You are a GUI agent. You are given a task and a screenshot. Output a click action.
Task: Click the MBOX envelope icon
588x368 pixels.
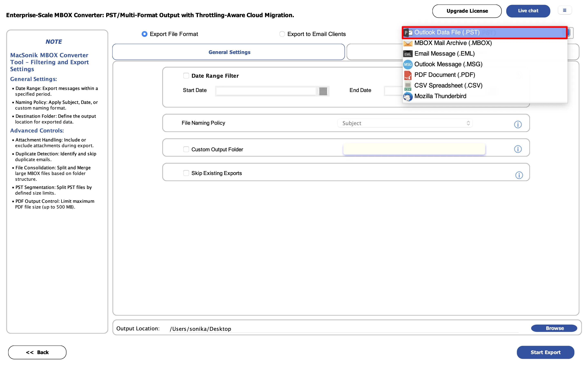(408, 43)
